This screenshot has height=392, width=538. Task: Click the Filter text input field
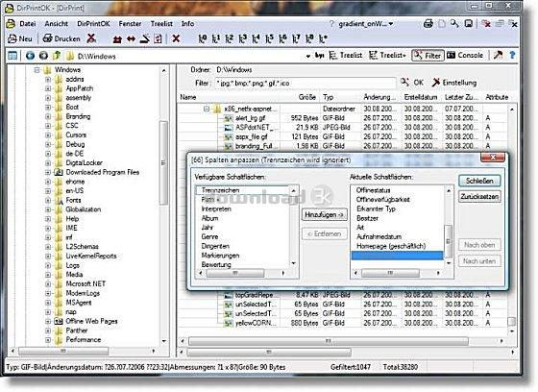pyautogui.click(x=306, y=83)
